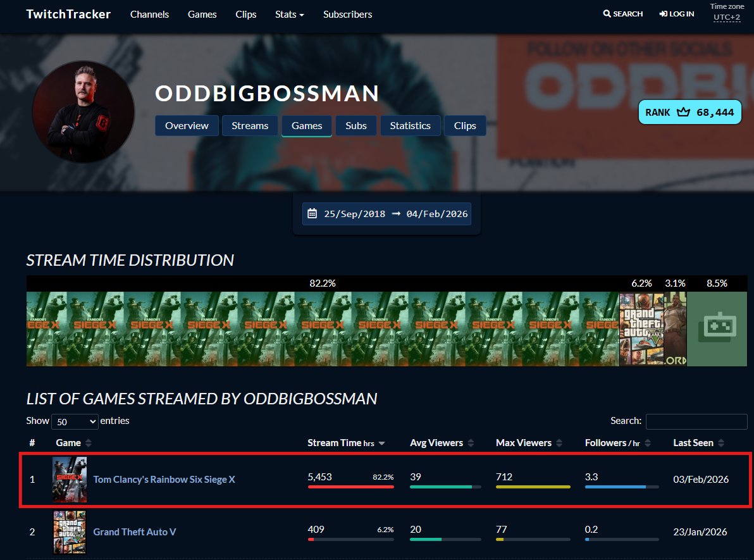Screen dimensions: 754x560
Task: Open the date range picker
Action: tap(386, 214)
